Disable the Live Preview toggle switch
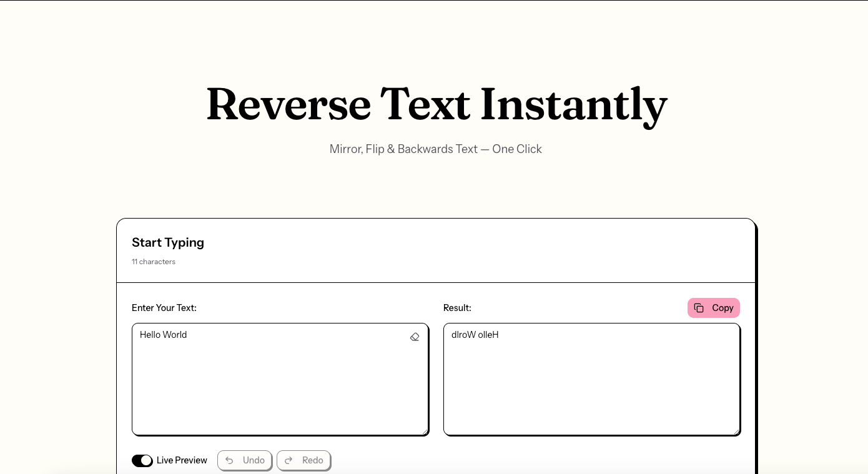 tap(142, 460)
